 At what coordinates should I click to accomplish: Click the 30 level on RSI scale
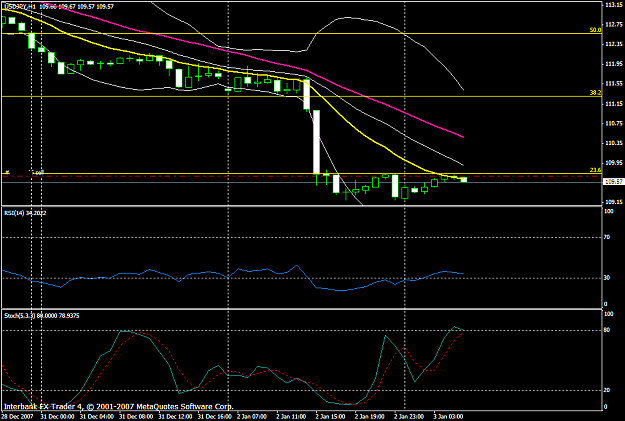click(x=607, y=278)
